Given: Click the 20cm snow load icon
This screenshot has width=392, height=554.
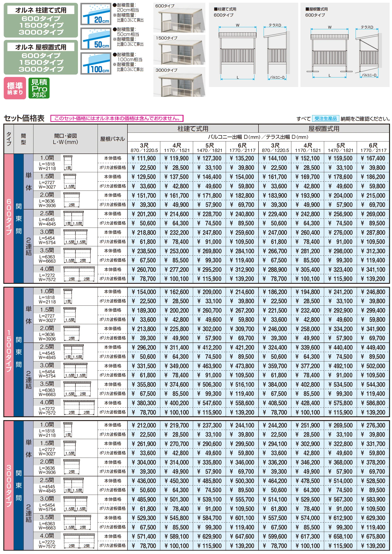Looking at the screenshot, I should pos(96,14).
